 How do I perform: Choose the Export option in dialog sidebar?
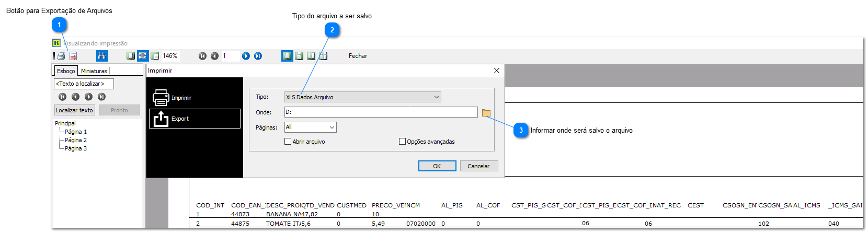pos(195,119)
